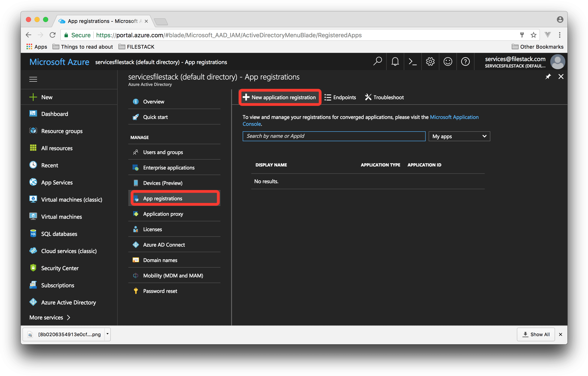This screenshot has height=376, width=588.
Task: Reload the page with the refresh icon
Action: click(52, 35)
